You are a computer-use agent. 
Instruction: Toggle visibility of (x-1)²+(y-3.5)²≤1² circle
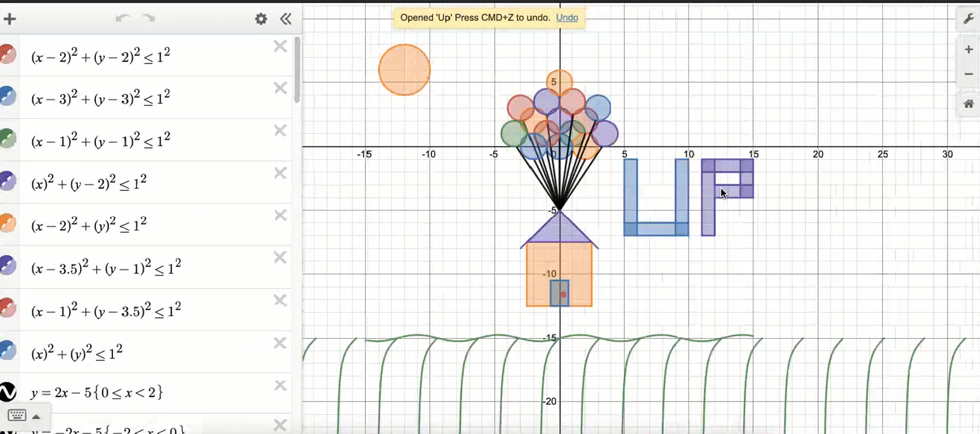click(x=7, y=308)
